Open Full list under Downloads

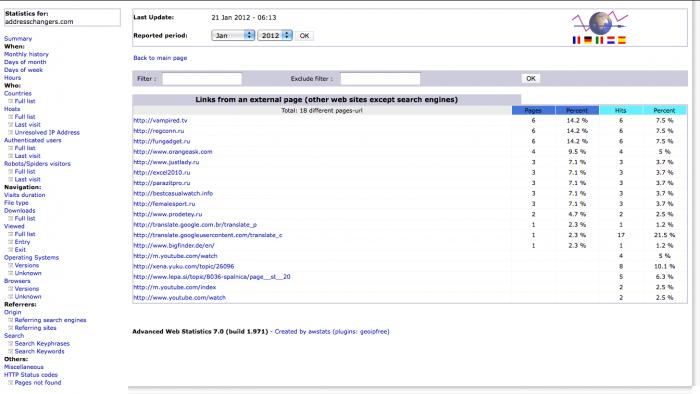click(x=25, y=218)
